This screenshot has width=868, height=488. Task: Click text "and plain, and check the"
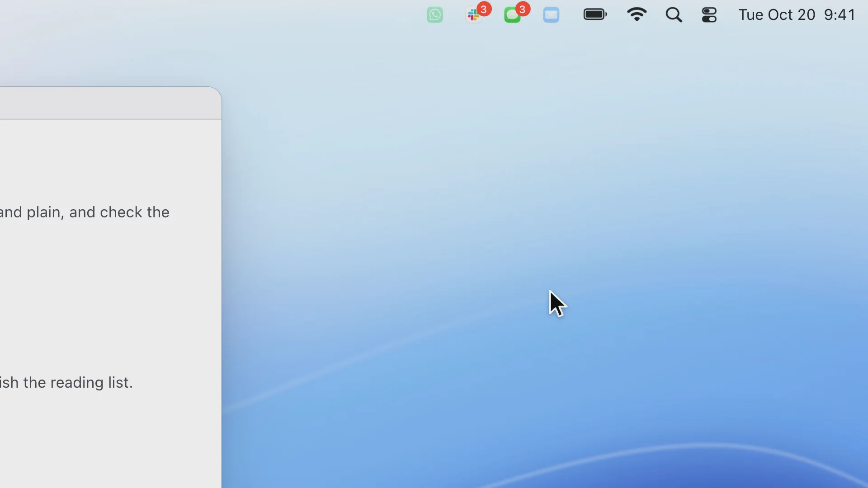tap(85, 212)
